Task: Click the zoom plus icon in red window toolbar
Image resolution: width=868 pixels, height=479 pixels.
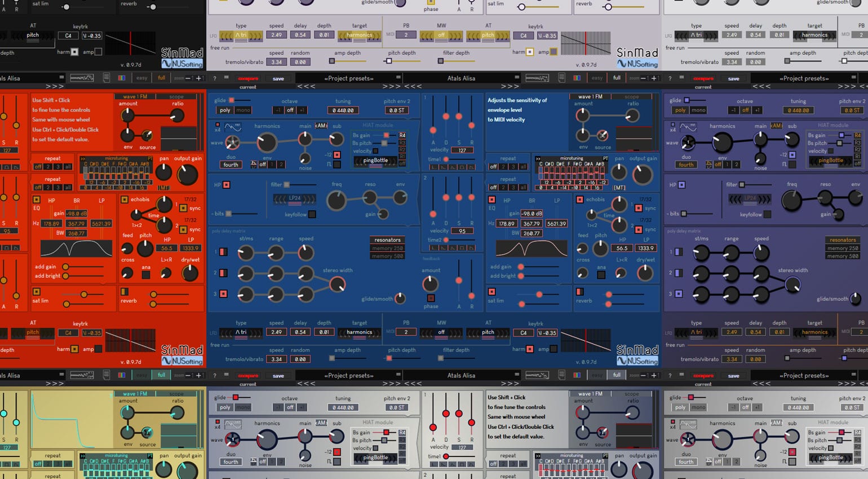Action: click(198, 78)
